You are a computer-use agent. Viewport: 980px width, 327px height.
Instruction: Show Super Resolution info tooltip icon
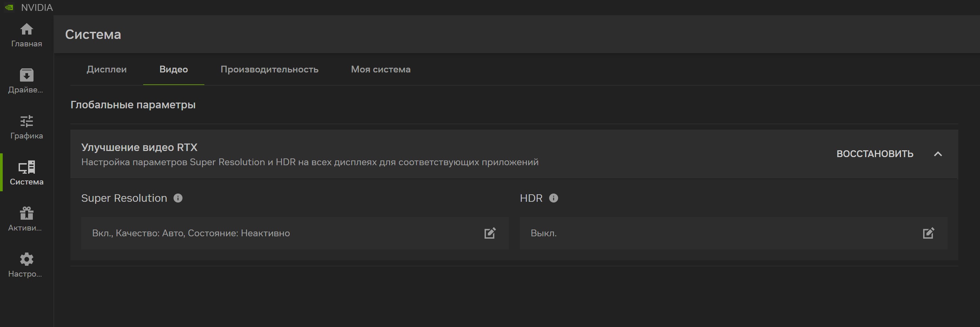tap(178, 198)
